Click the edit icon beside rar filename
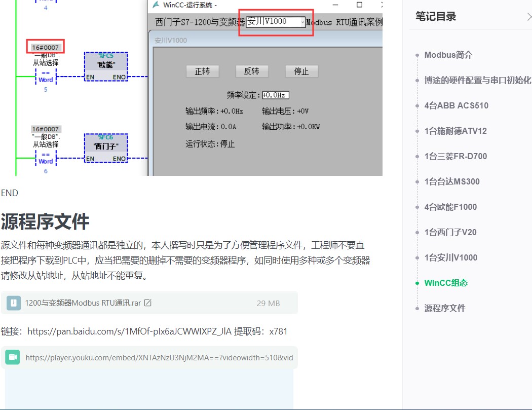532x410 pixels. click(148, 303)
